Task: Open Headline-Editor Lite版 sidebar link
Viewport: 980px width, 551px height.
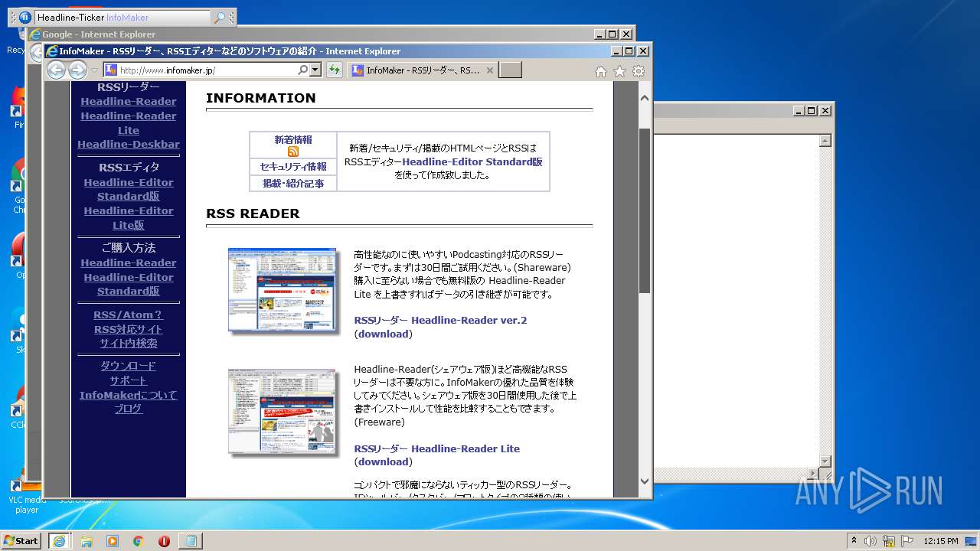Action: pos(129,218)
